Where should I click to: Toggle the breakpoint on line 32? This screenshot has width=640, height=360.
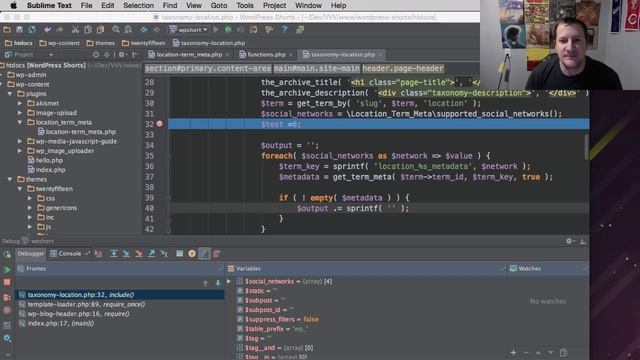[x=160, y=124]
